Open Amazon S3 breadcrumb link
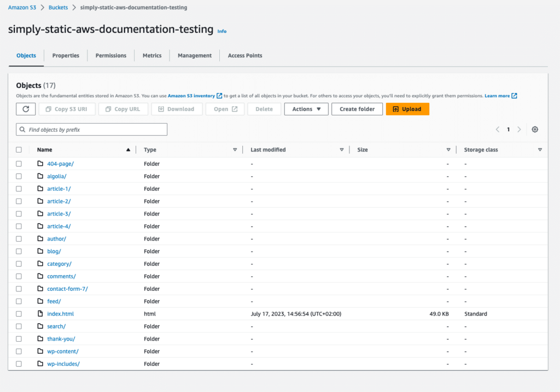 tap(22, 8)
